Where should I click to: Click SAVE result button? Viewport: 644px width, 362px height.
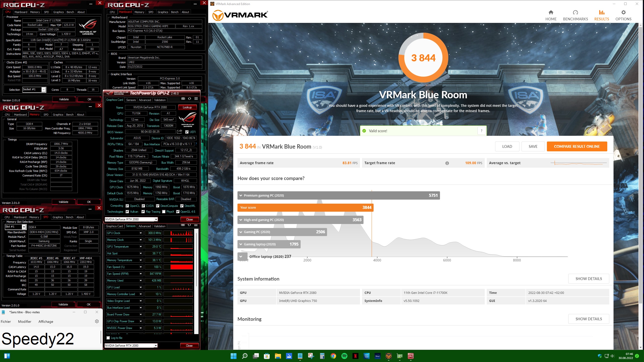coord(533,147)
